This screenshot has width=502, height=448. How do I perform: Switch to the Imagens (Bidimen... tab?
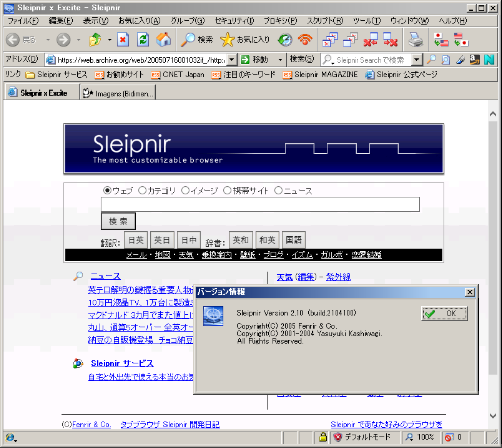(118, 93)
